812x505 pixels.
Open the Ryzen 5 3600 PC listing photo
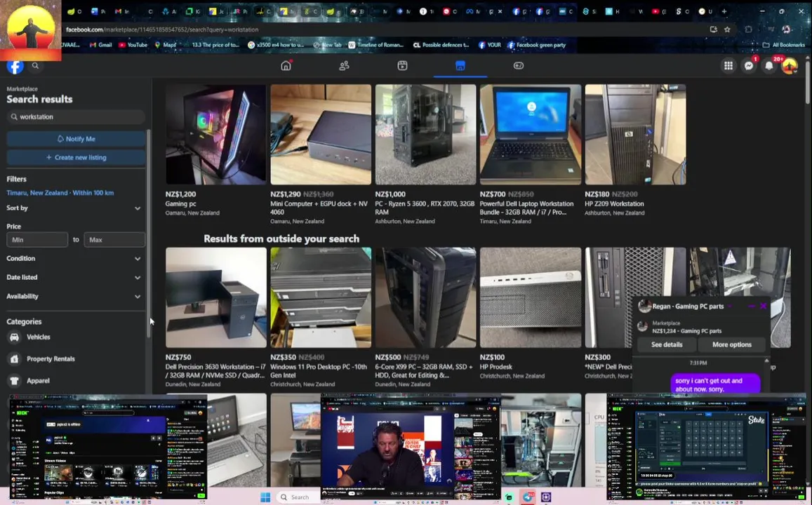coord(426,135)
